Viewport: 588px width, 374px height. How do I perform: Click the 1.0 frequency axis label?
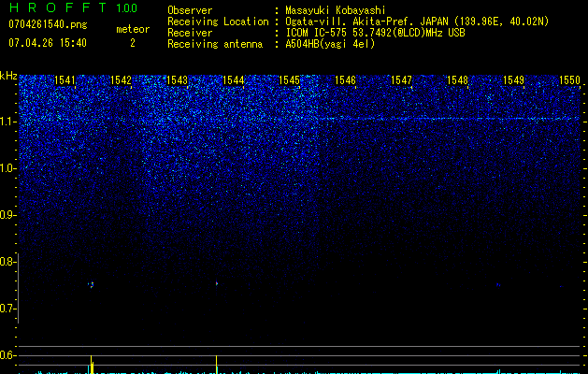click(x=7, y=168)
